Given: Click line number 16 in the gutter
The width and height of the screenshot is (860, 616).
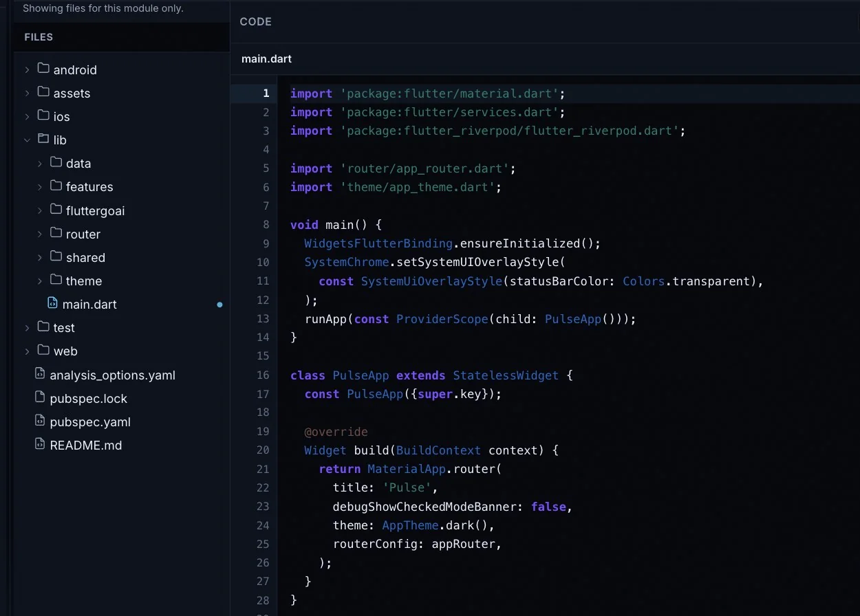Looking at the screenshot, I should pyautogui.click(x=263, y=375).
